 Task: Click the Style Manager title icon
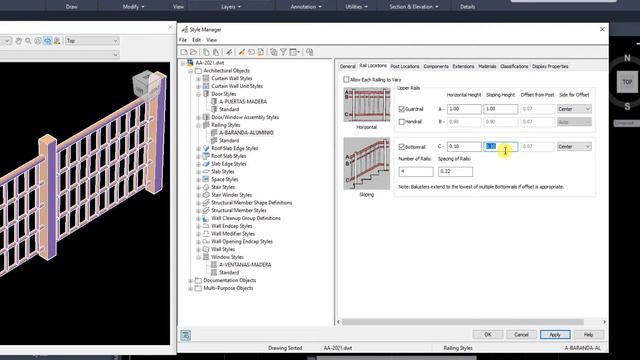[184, 29]
